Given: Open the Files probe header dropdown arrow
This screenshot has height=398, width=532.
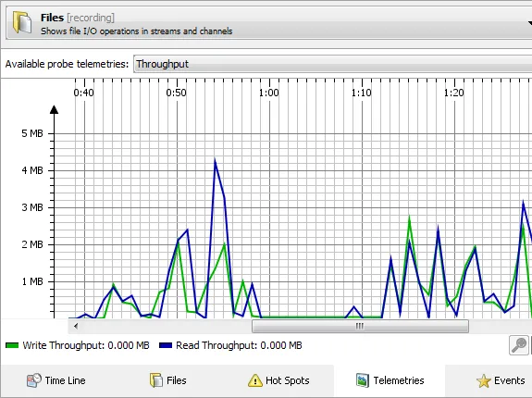Looking at the screenshot, I should click(x=529, y=23).
